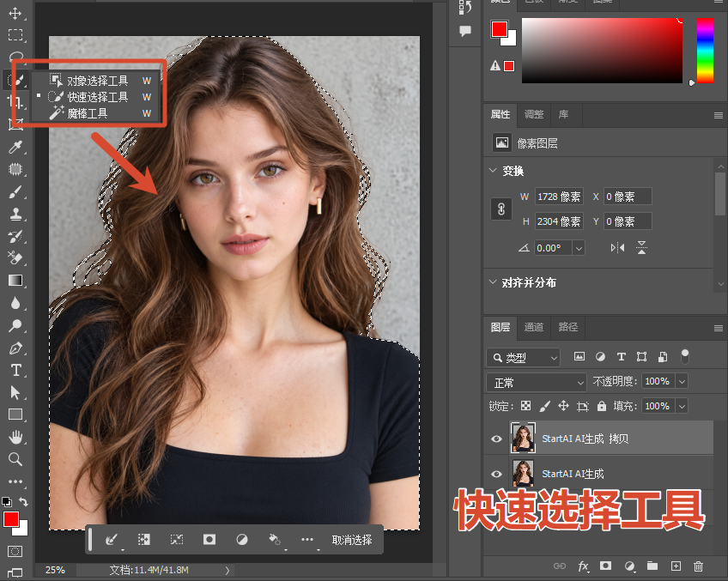Open the 不透明度 slider dropdown arrow
The width and height of the screenshot is (728, 581).
(x=682, y=381)
